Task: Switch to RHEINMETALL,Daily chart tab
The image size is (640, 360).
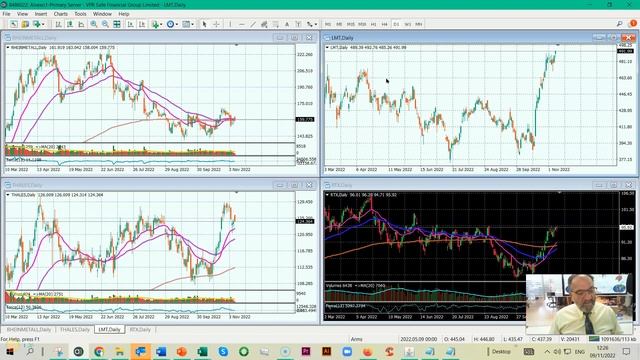Action: point(29,329)
